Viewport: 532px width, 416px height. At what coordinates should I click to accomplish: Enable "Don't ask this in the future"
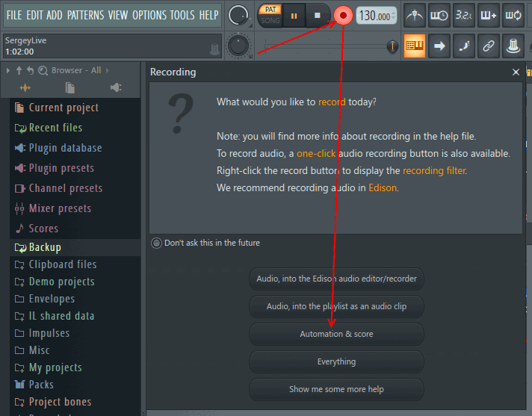pyautogui.click(x=156, y=243)
